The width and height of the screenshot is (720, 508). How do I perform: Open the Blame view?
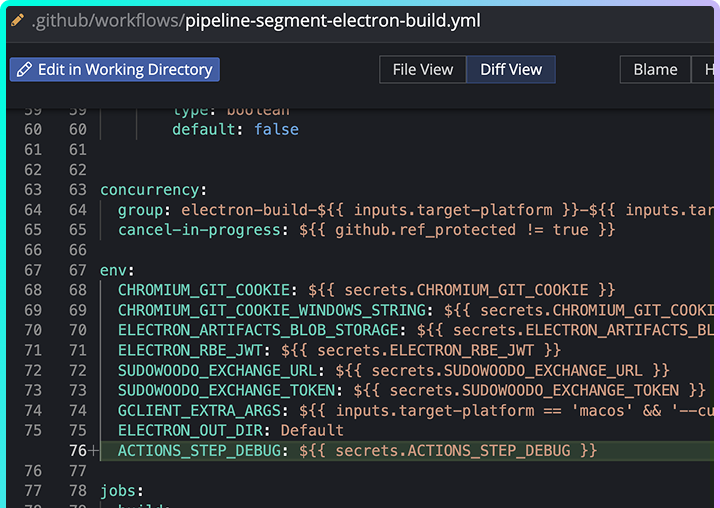pyautogui.click(x=655, y=70)
